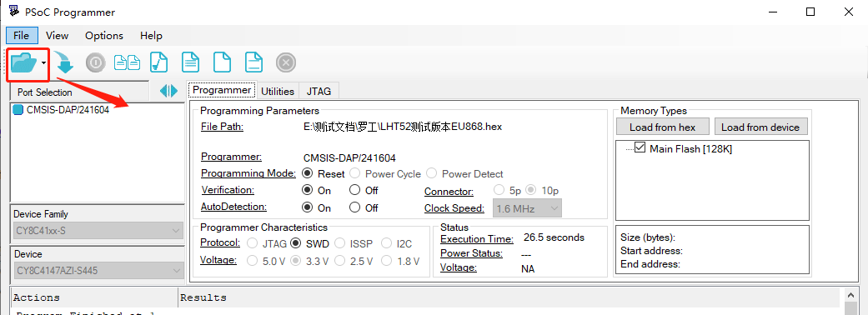Click the Read document toolbar icon
This screenshot has width=868, height=315.
point(190,62)
